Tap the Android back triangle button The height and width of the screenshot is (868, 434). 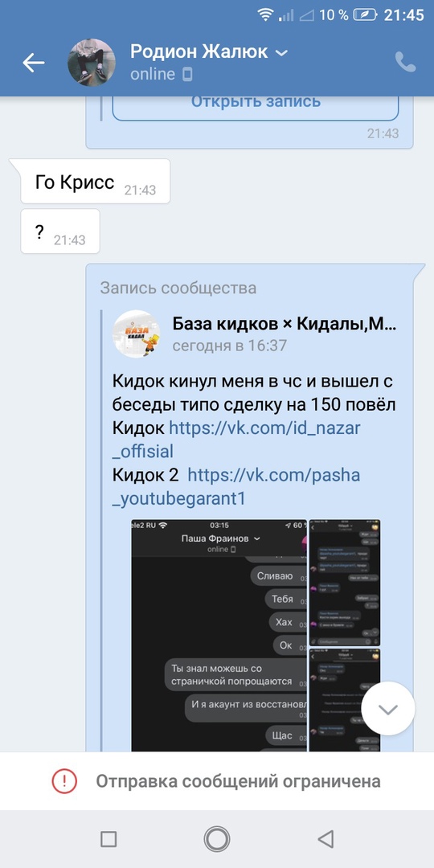tap(325, 839)
